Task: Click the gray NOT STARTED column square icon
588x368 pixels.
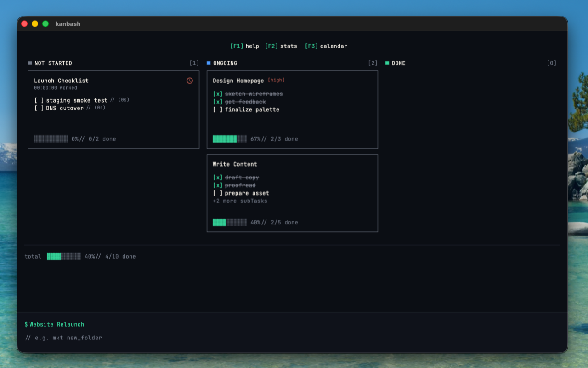Action: click(x=30, y=63)
